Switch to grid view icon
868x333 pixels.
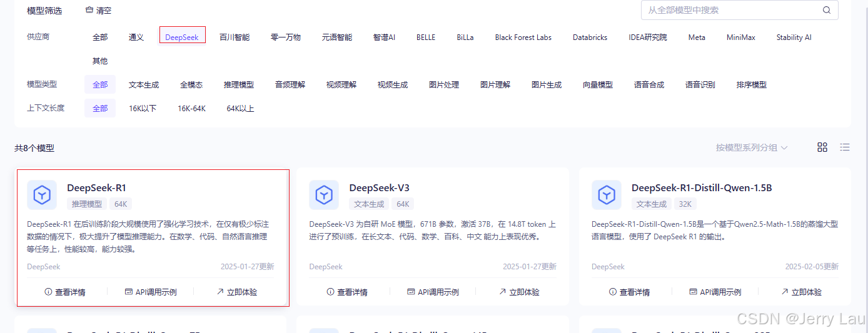(822, 147)
